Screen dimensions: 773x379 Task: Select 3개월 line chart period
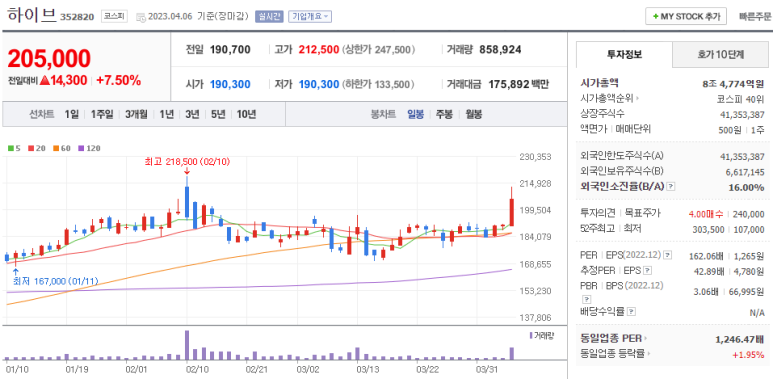136,115
